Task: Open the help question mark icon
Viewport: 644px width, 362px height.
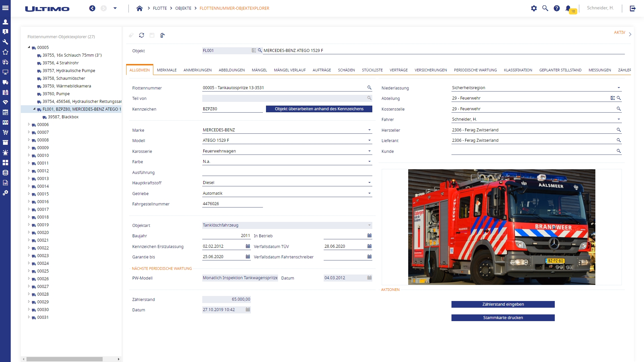Action: click(x=556, y=8)
